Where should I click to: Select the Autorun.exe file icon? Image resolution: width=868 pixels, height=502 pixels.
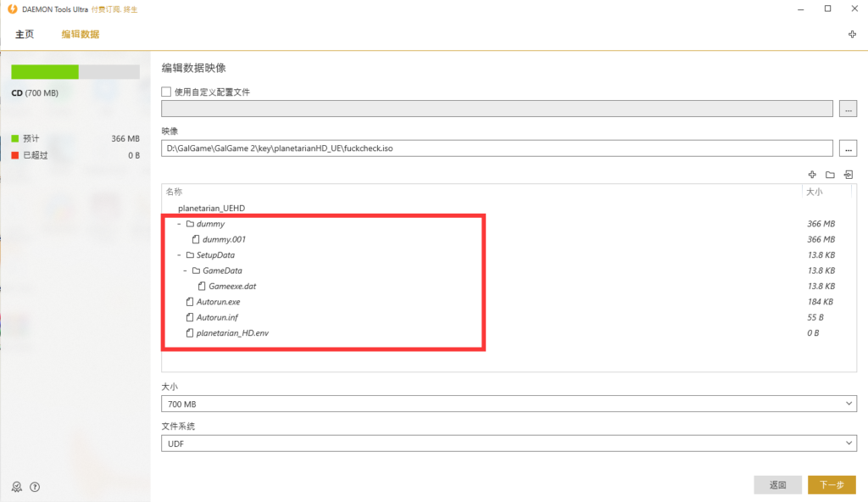tap(190, 302)
